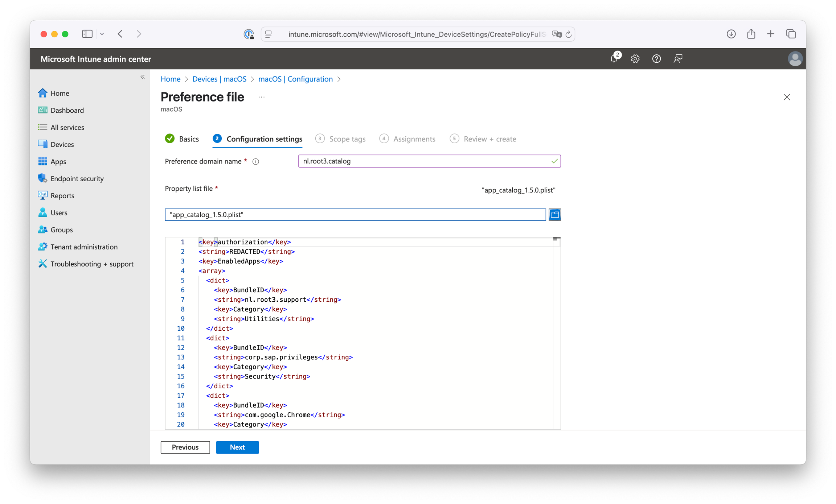The width and height of the screenshot is (836, 504).
Task: Select the Assignments step
Action: pos(407,139)
